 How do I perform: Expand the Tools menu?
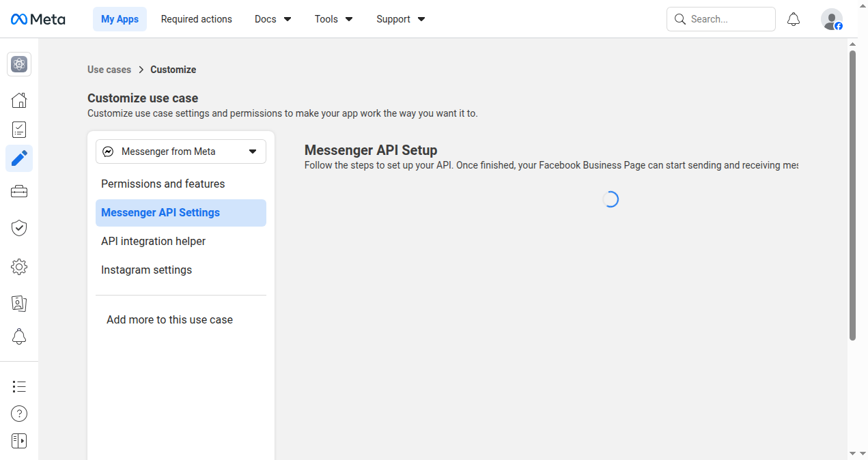334,19
